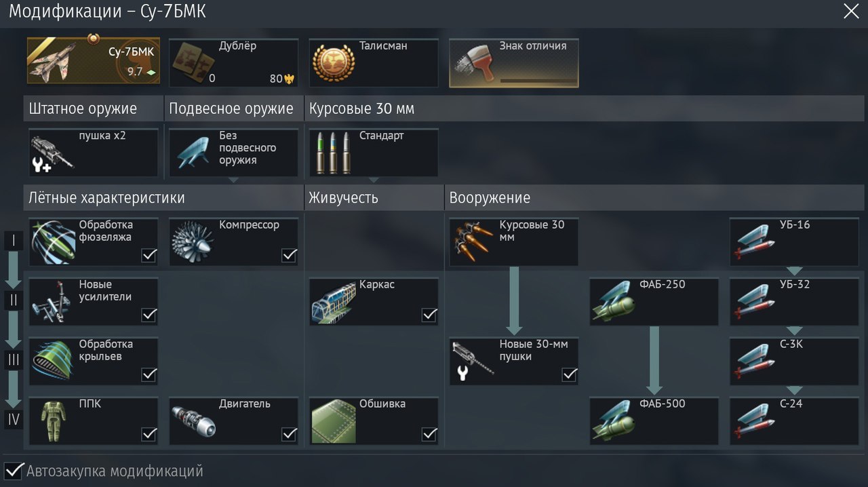Select the ФАБ-250 bomb modification
This screenshot has width=868, height=487.
point(654,301)
